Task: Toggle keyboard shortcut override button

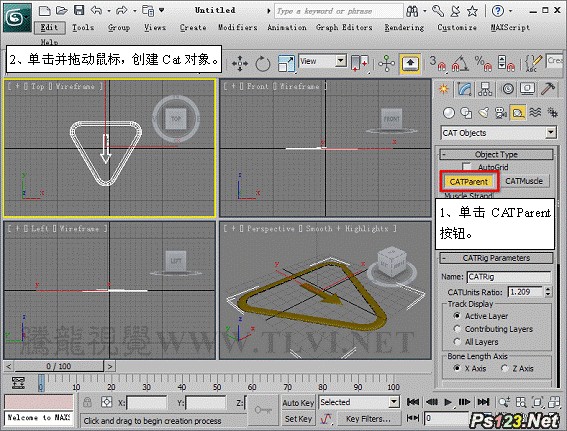Action: (x=410, y=64)
